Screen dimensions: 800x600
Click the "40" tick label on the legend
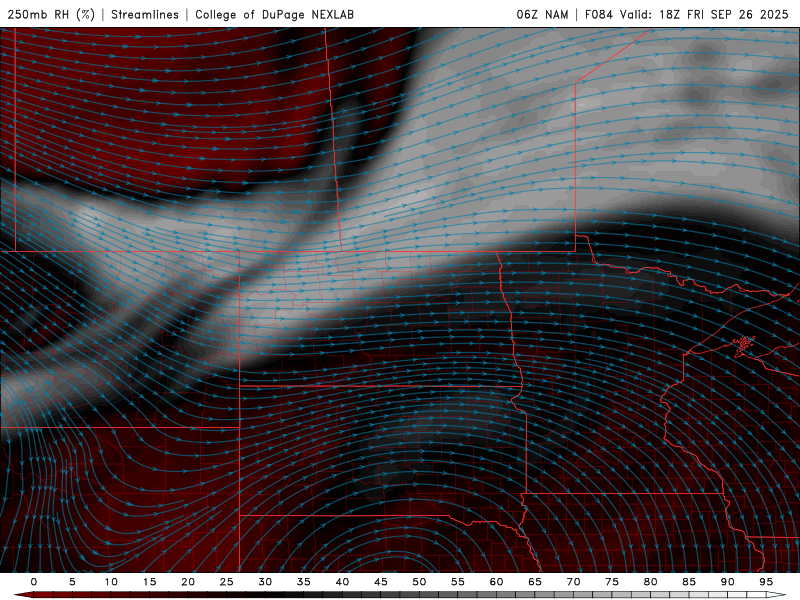point(342,582)
